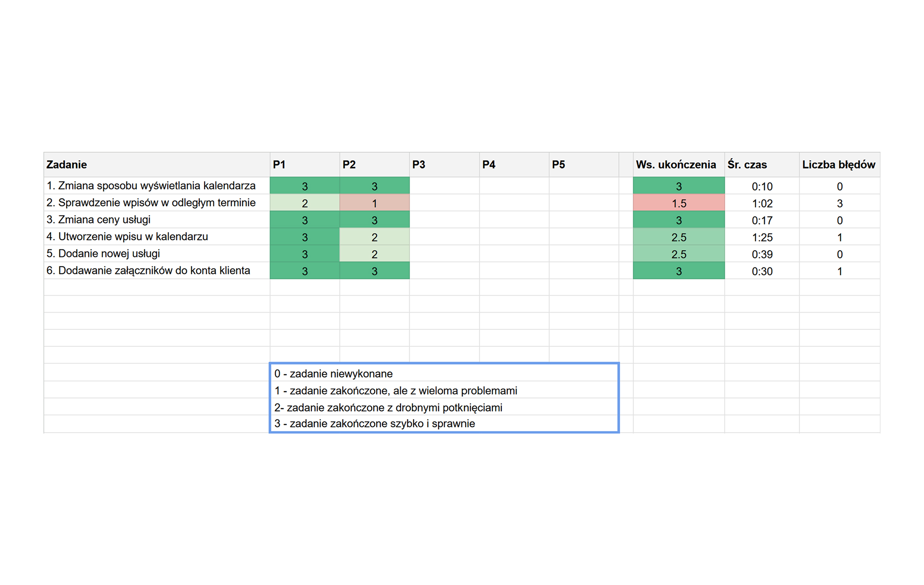Select the "Śr. czas" header cell

(x=761, y=164)
